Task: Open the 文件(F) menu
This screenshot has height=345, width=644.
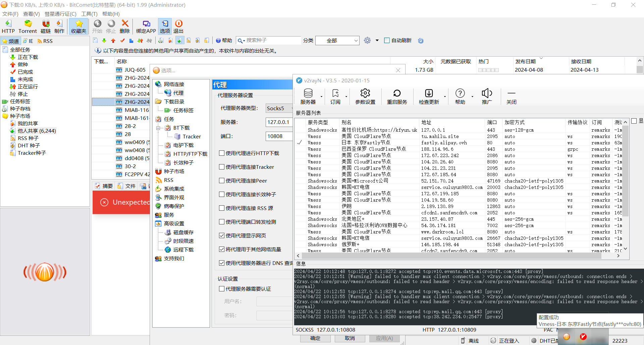Action: coord(10,14)
